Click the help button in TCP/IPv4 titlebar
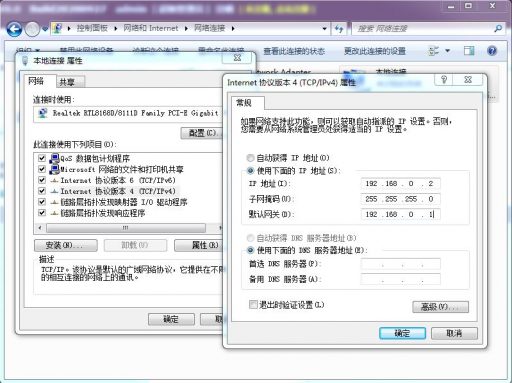The height and width of the screenshot is (383, 512). pyautogui.click(x=444, y=80)
